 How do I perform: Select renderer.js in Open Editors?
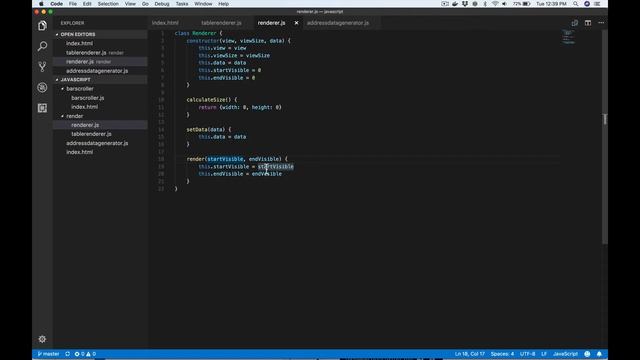coord(80,62)
